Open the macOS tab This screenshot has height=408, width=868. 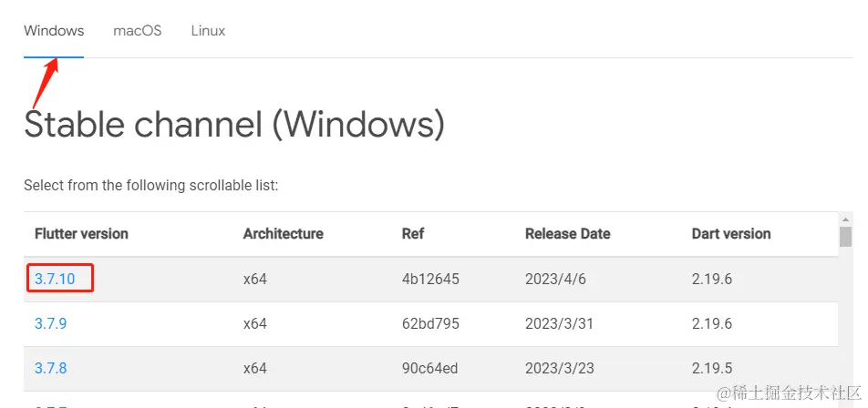click(137, 31)
